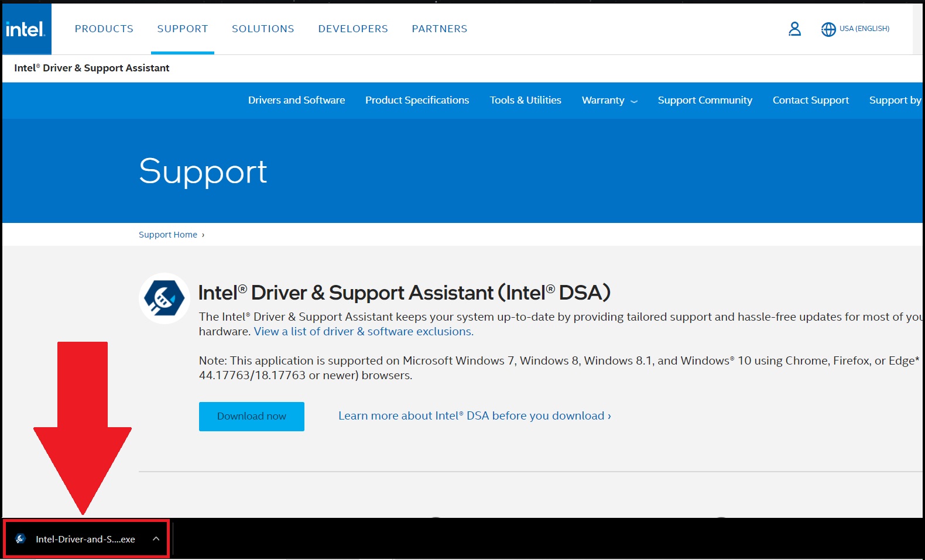Go to Support Home breadcrumb

pos(168,235)
